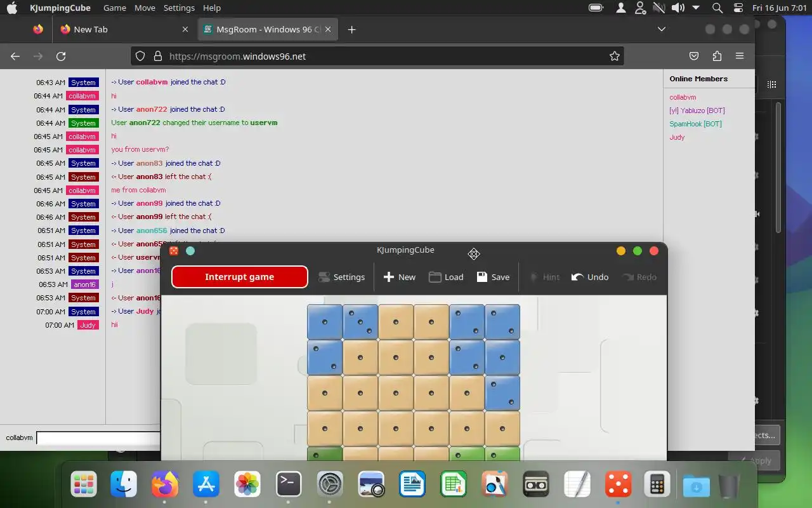The width and height of the screenshot is (812, 508).
Task: Open App Store from the dock
Action: tap(206, 485)
